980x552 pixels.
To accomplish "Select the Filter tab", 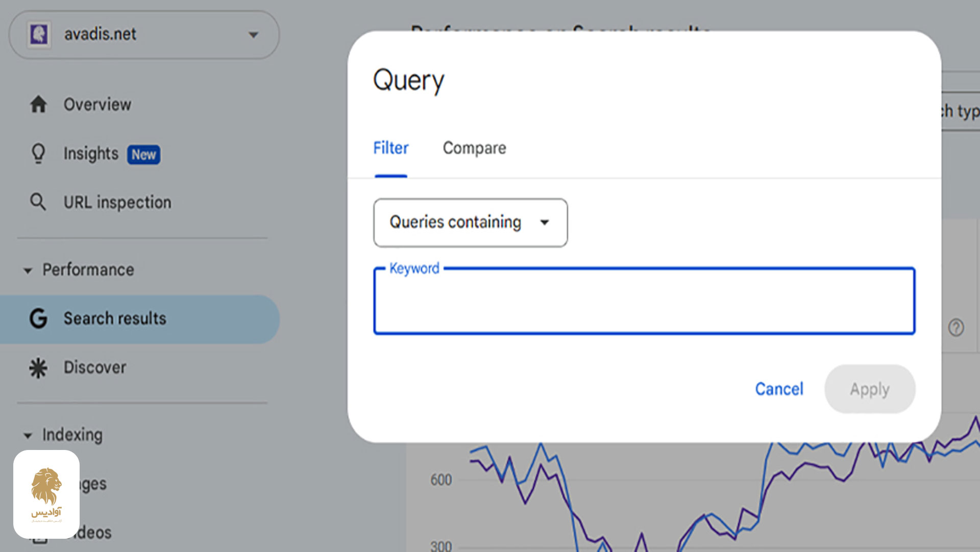I will click(x=390, y=148).
